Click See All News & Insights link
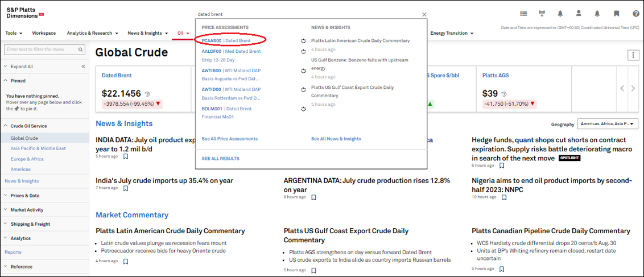Image resolution: width=644 pixels, height=277 pixels. (336, 139)
